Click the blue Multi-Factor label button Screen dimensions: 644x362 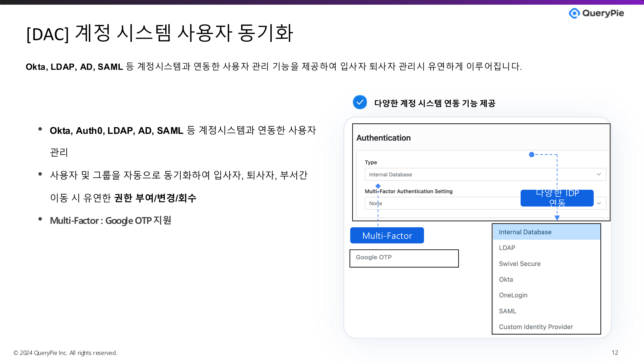[387, 235]
